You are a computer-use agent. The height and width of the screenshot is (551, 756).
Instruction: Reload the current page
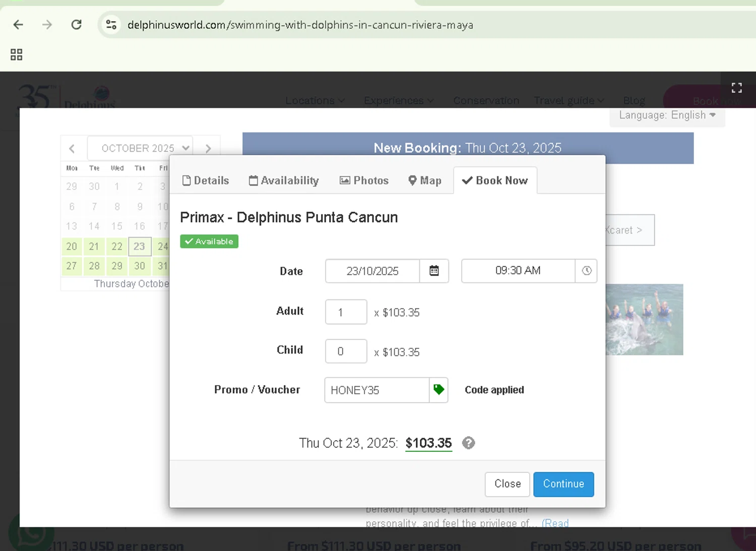point(76,25)
